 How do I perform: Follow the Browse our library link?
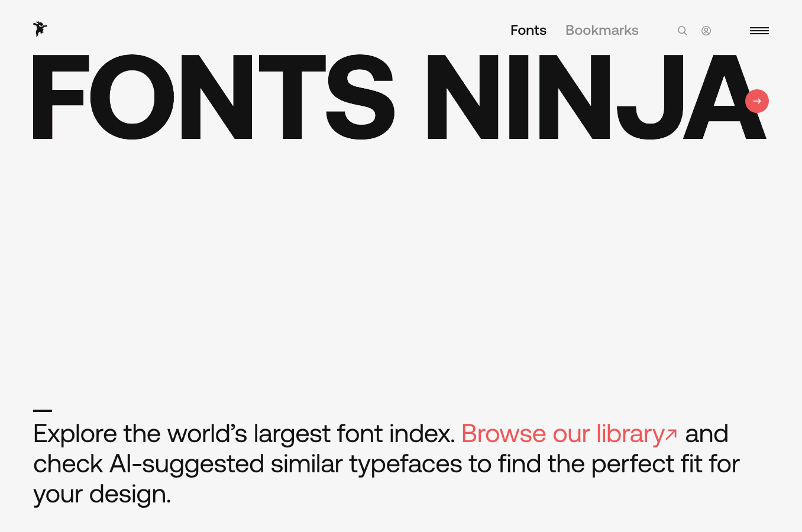coord(569,434)
